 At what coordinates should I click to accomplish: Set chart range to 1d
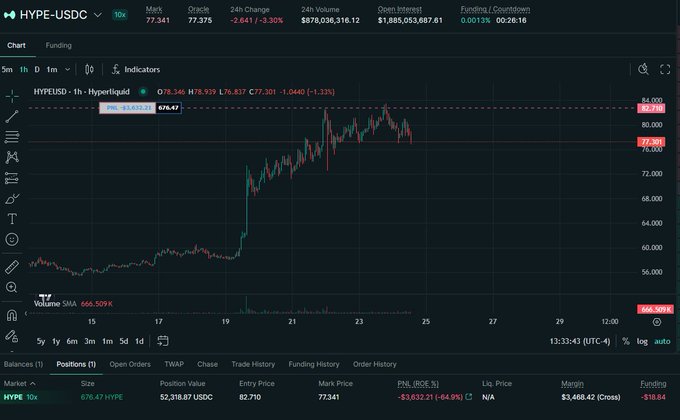coord(139,341)
